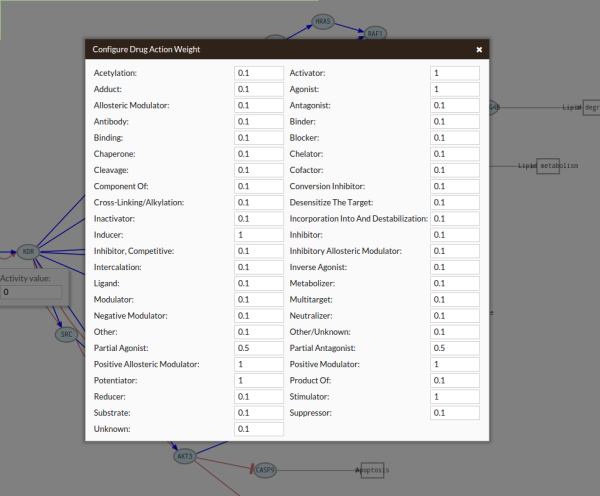Click the Positive Allosteric Modulator weight field
Image resolution: width=600 pixels, height=496 pixels.
(259, 364)
